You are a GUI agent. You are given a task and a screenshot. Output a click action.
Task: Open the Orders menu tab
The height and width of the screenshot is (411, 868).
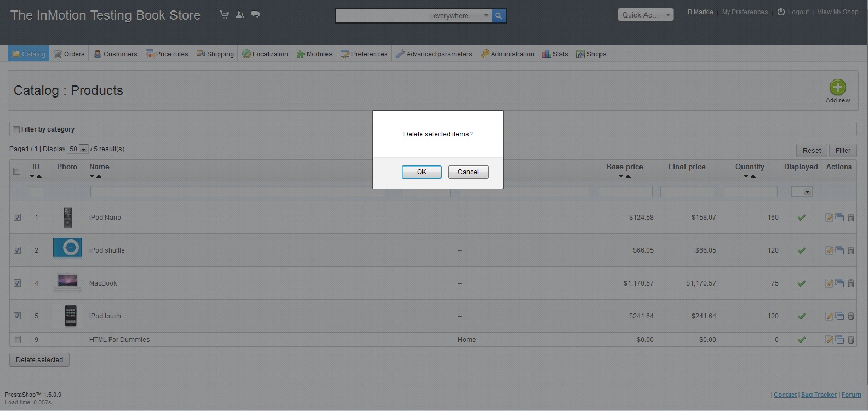[69, 54]
